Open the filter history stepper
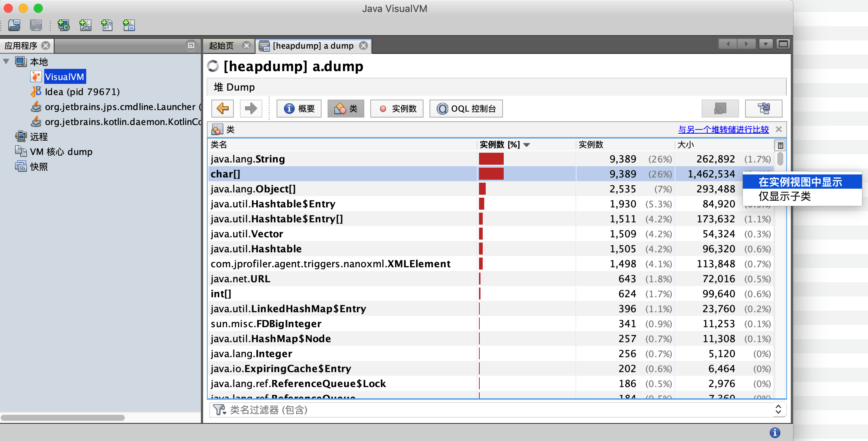868x441 pixels. click(778, 410)
